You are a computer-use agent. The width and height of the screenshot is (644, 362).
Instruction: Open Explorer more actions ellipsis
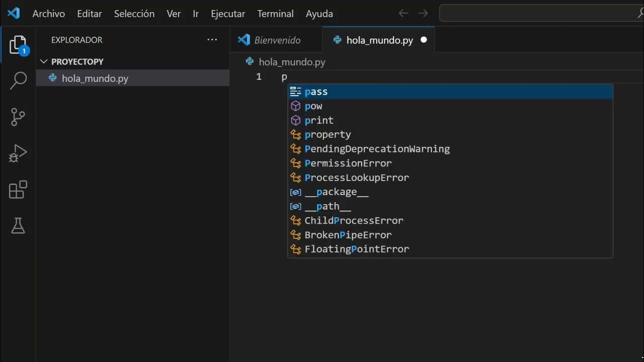pyautogui.click(x=212, y=40)
